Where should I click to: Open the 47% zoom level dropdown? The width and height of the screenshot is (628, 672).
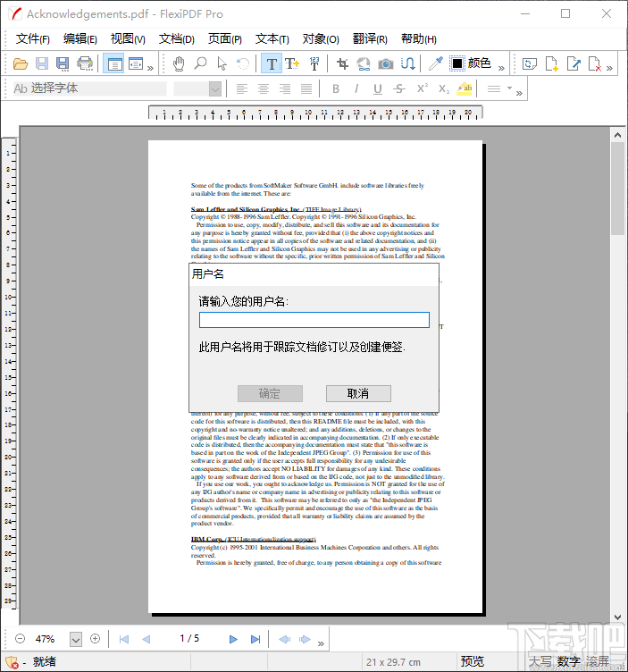coord(76,640)
